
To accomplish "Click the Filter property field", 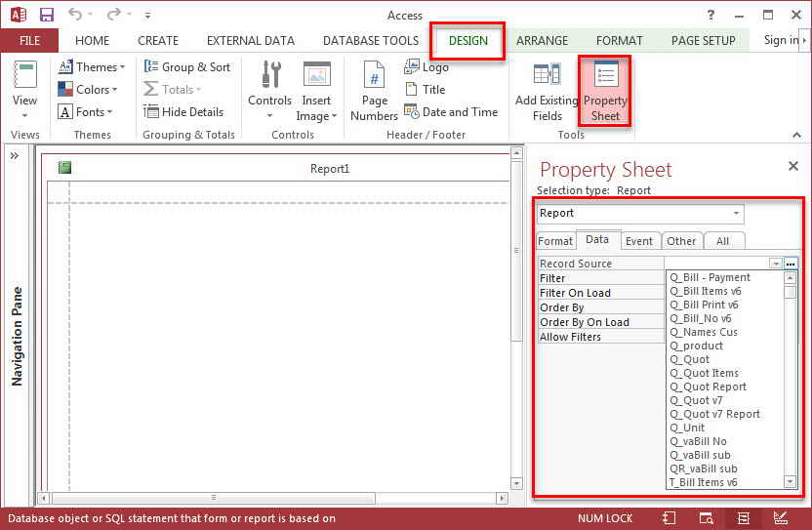I will click(x=601, y=278).
